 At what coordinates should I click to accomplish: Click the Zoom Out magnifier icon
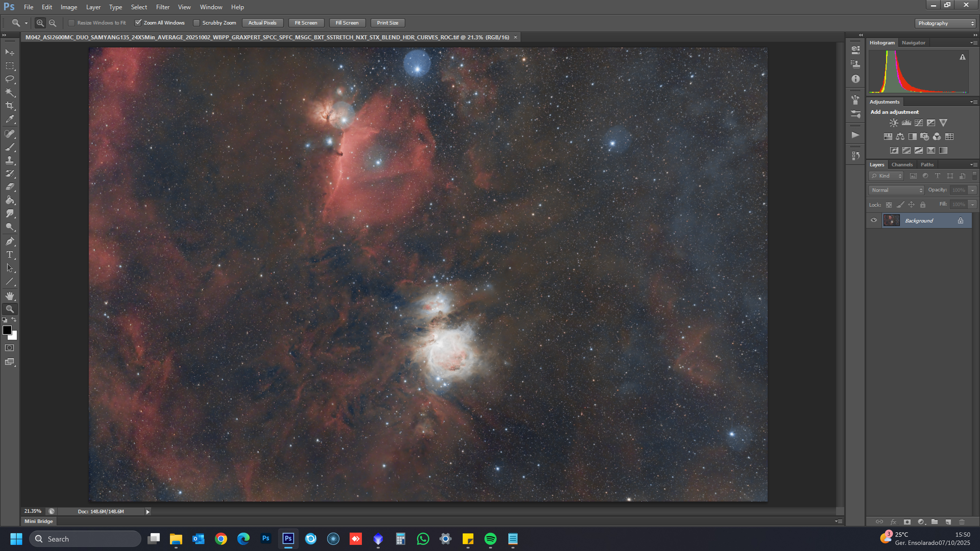point(53,23)
